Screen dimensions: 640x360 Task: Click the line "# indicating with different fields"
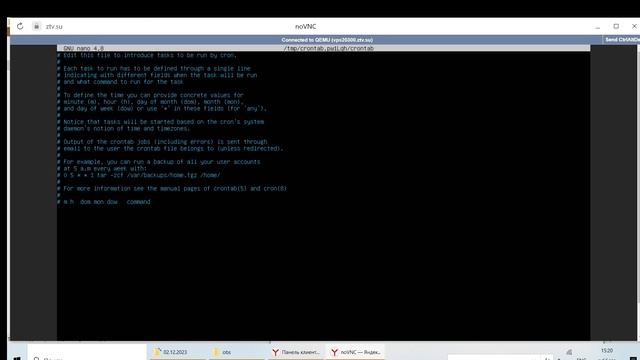point(157,75)
